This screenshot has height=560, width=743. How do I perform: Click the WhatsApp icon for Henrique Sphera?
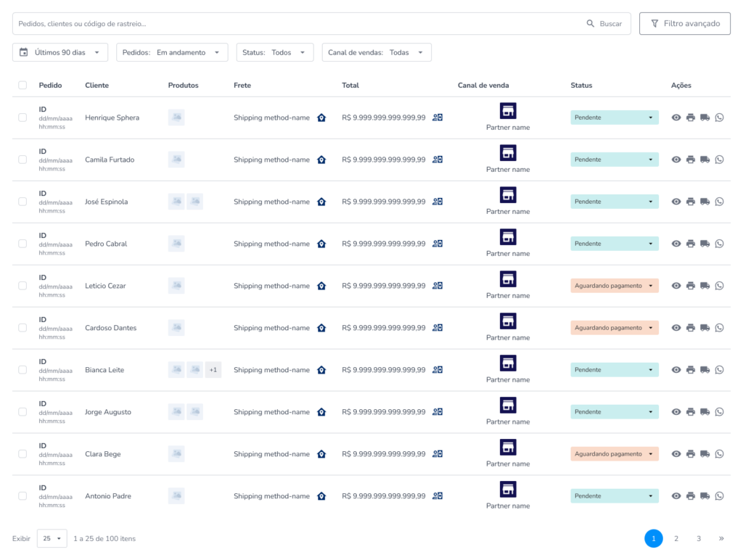(x=719, y=118)
